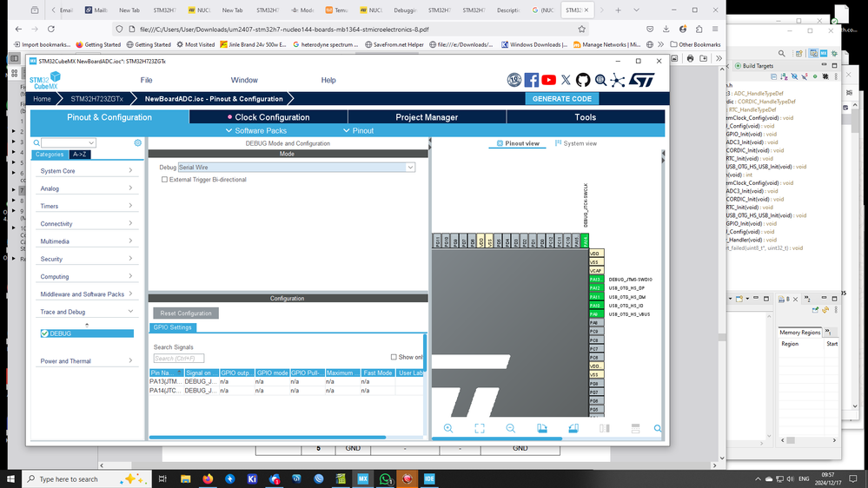Open the categories search combo dropdown

[x=91, y=142]
